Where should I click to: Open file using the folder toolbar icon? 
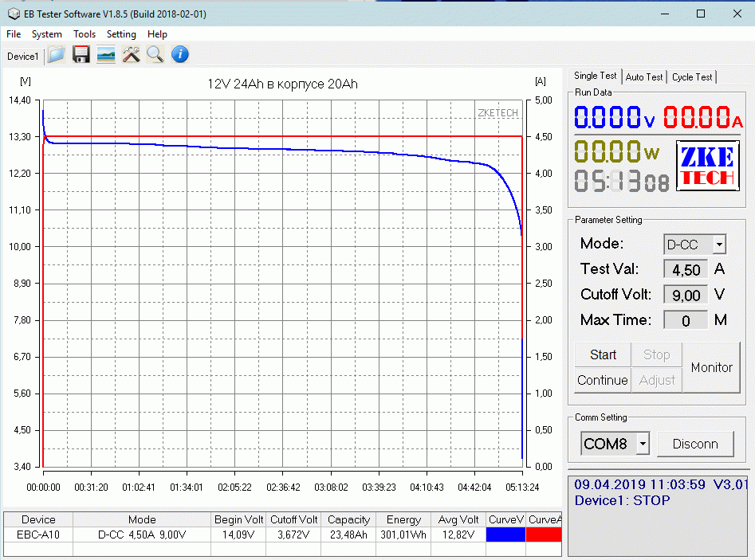pyautogui.click(x=57, y=55)
